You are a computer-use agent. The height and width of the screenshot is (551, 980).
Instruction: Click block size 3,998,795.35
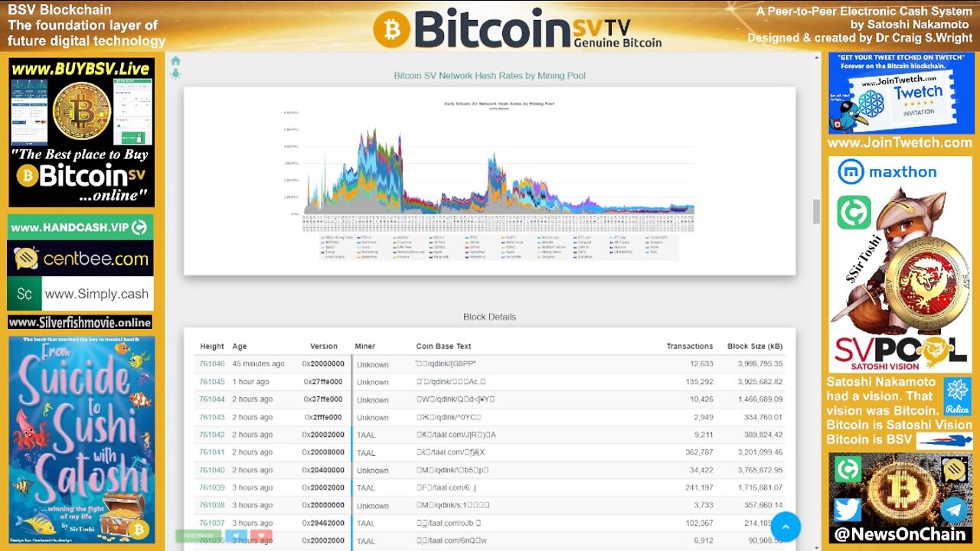[760, 364]
